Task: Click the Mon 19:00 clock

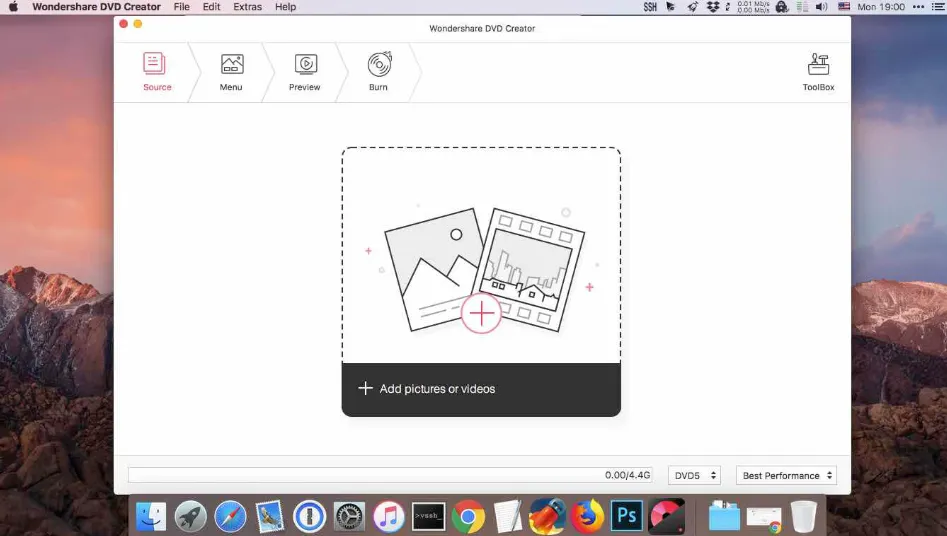Action: pos(881,7)
